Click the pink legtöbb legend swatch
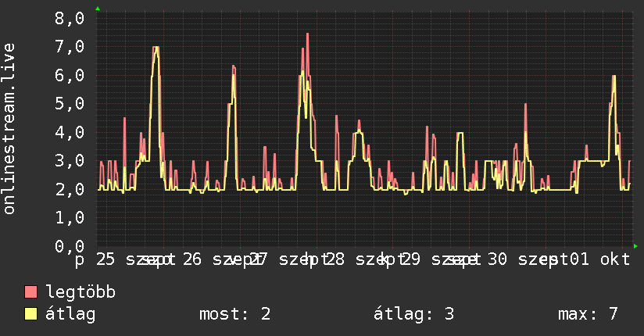644x336 pixels. click(30, 291)
